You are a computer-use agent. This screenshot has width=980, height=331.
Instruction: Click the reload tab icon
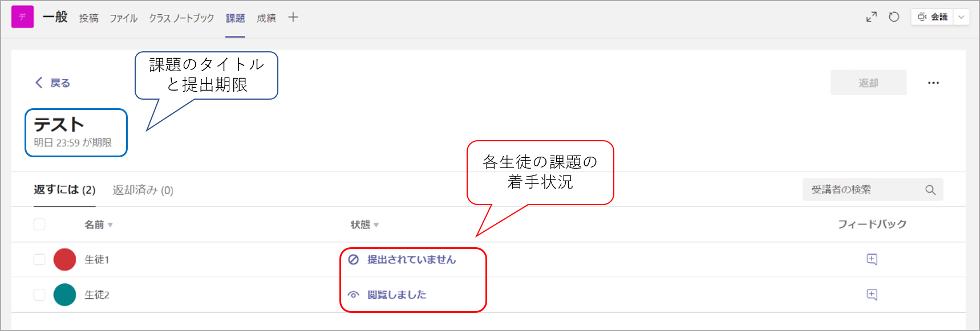coord(894,17)
